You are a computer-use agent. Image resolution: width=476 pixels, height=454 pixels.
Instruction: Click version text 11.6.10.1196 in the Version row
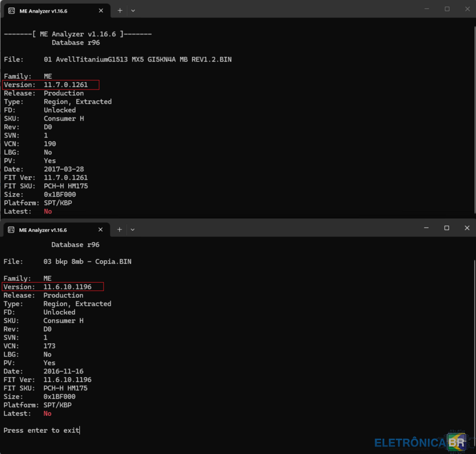click(x=67, y=287)
